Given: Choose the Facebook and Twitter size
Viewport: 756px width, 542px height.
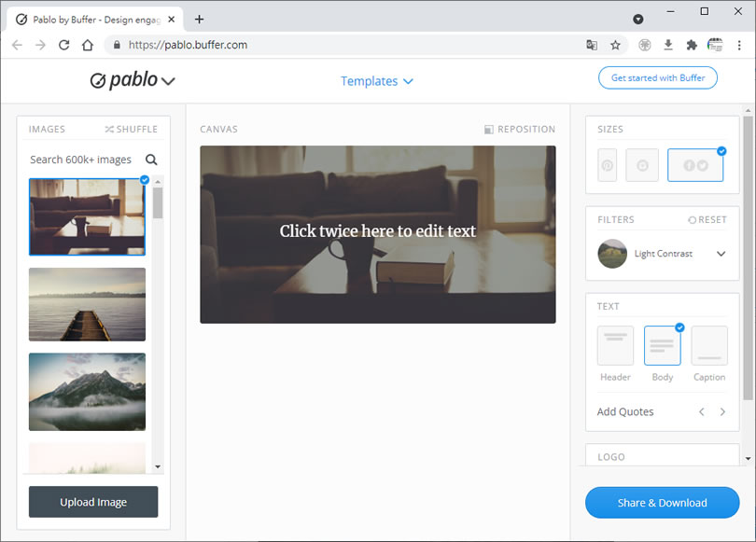Looking at the screenshot, I should 695,165.
